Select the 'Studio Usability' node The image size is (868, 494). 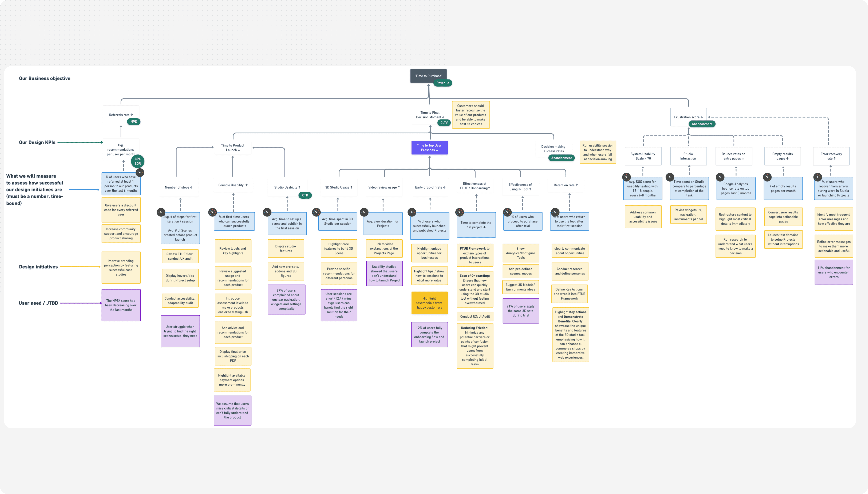tap(287, 187)
